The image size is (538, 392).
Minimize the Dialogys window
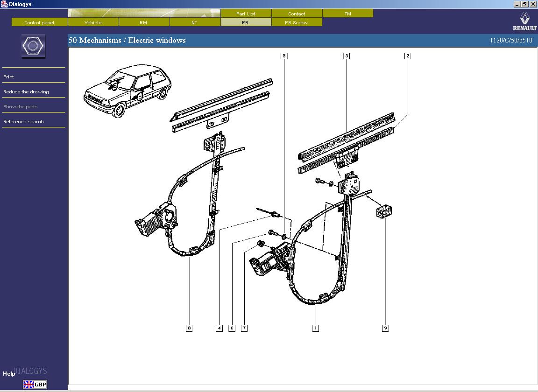[x=517, y=4]
